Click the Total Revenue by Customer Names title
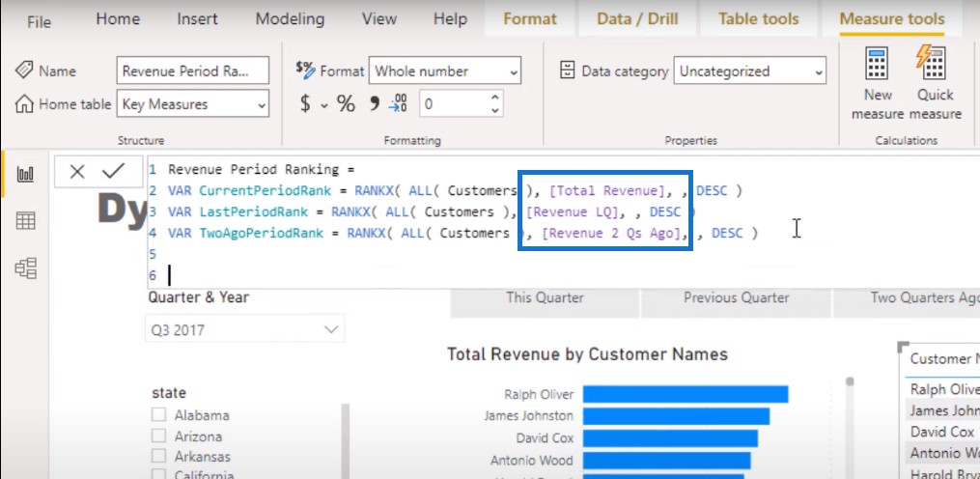 (587, 354)
